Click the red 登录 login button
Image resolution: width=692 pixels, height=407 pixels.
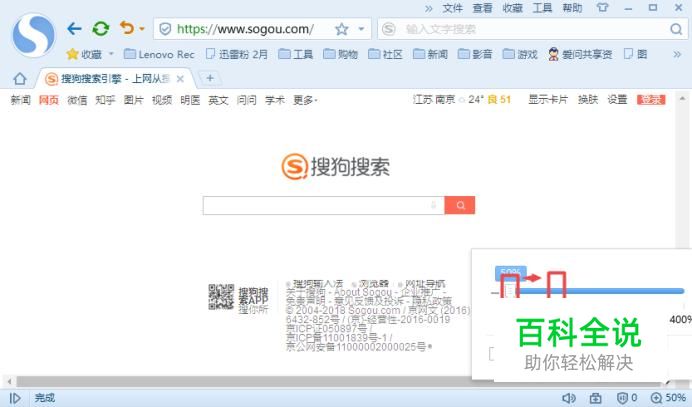pos(651,99)
